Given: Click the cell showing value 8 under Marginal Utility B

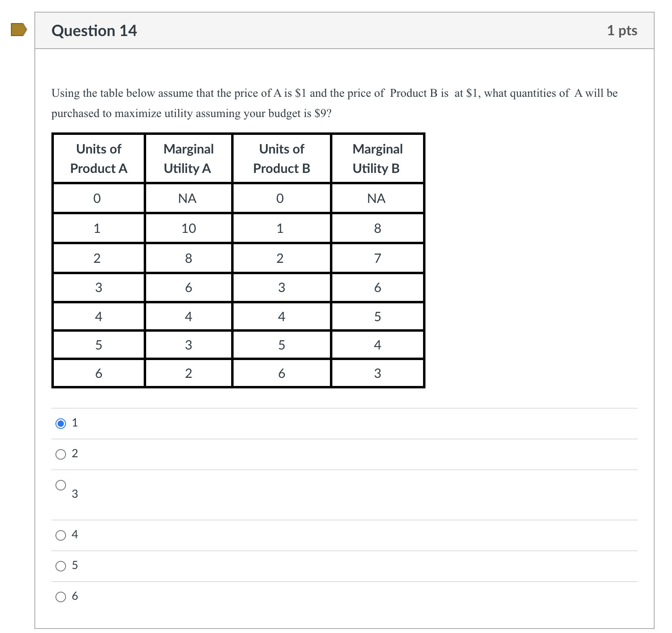Looking at the screenshot, I should tap(377, 228).
